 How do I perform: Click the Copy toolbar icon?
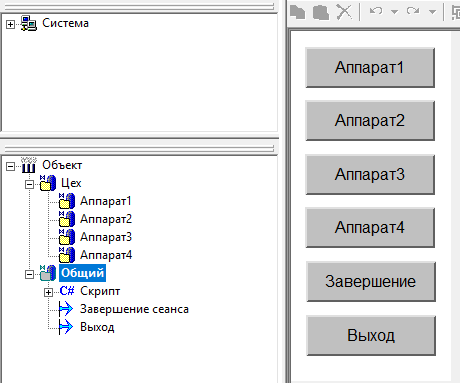(x=297, y=12)
